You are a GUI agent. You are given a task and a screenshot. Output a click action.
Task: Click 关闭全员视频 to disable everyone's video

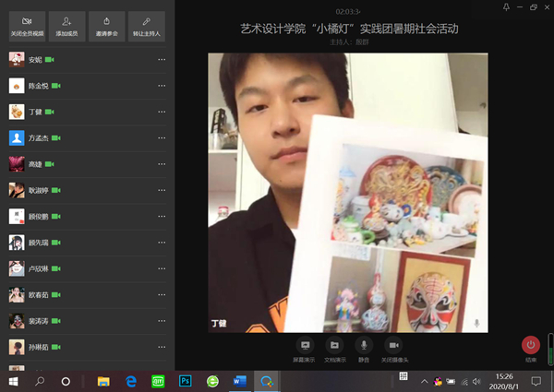click(26, 26)
